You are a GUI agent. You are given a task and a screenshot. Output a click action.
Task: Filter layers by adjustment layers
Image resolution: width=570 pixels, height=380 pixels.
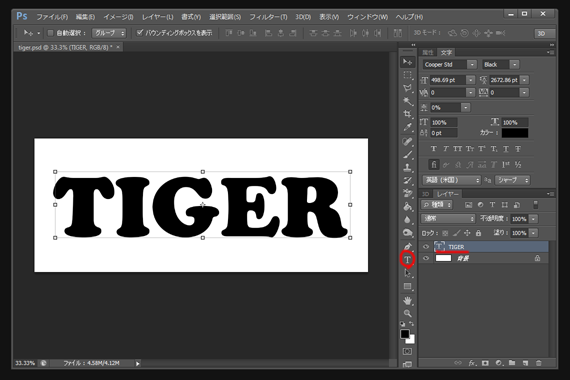[481, 205]
